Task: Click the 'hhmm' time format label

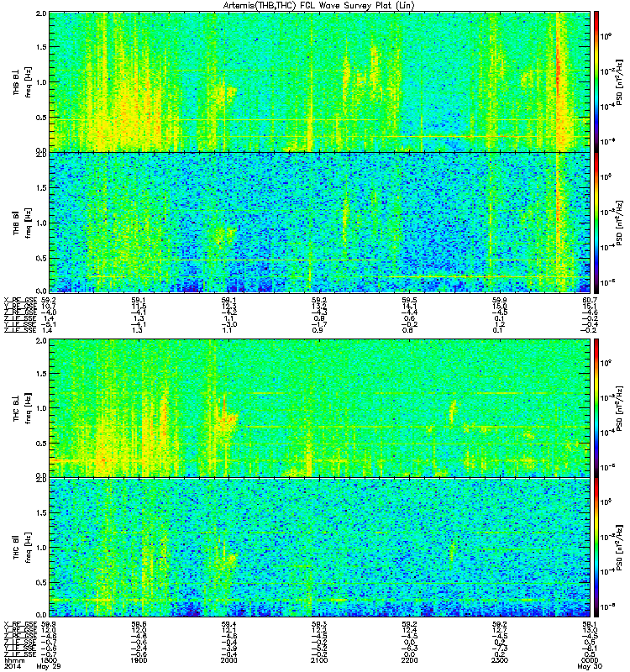Action: (x=13, y=660)
